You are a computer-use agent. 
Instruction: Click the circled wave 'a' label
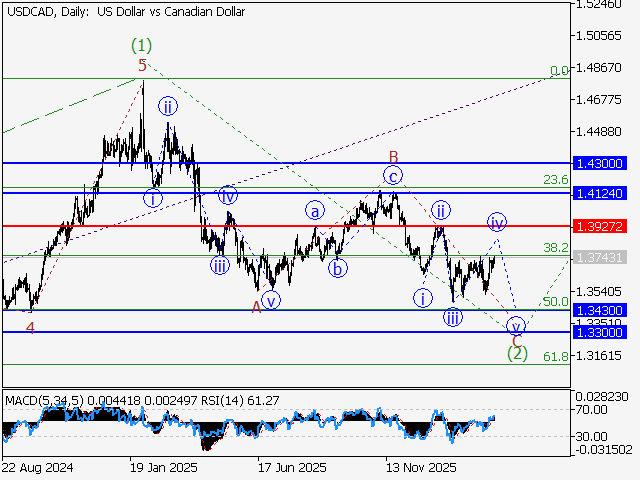[x=316, y=211]
